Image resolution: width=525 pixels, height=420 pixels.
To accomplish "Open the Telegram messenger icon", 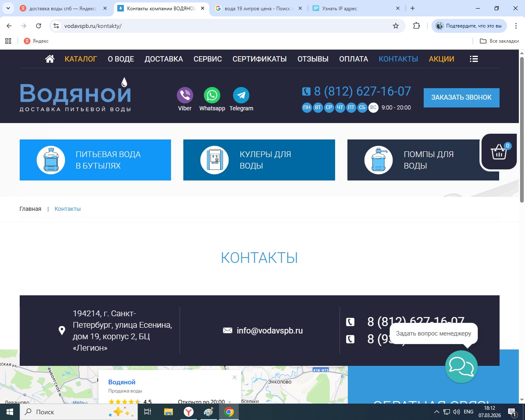I will (241, 95).
